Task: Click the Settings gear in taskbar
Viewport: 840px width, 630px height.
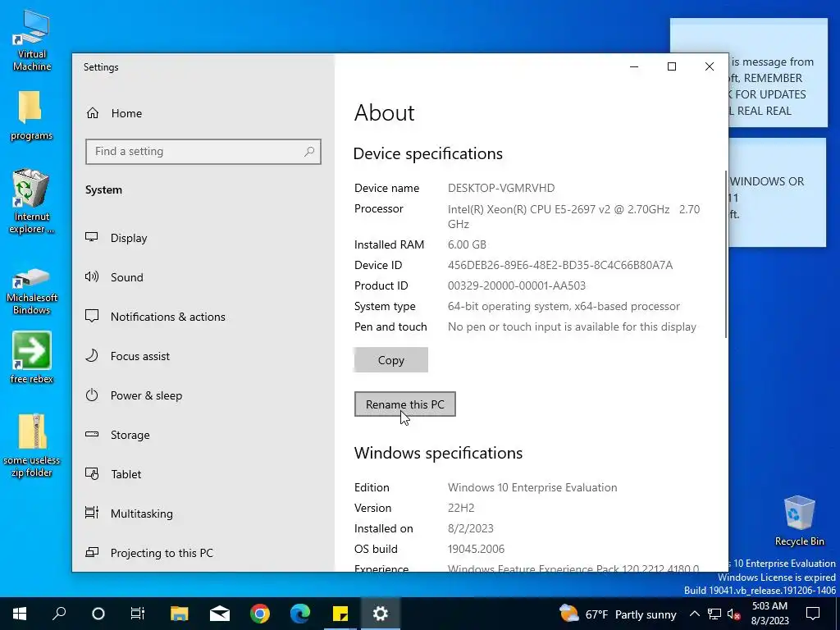Action: [x=381, y=614]
